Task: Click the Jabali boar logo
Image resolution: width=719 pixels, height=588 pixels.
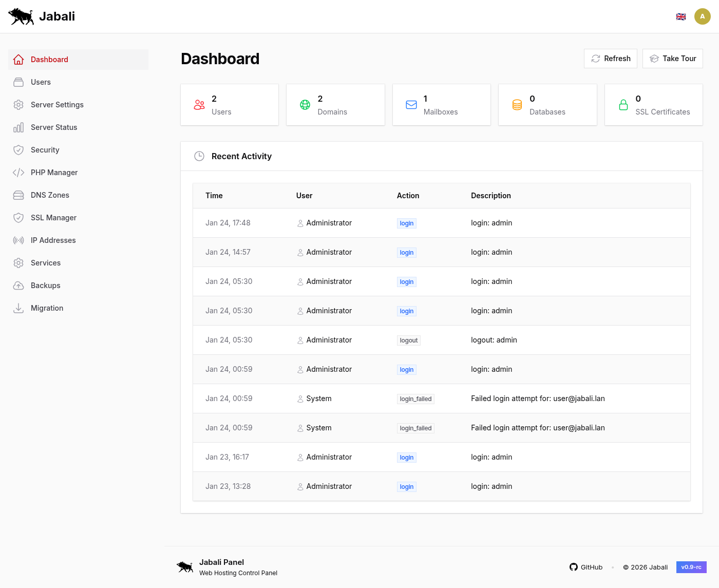Action: [x=21, y=16]
